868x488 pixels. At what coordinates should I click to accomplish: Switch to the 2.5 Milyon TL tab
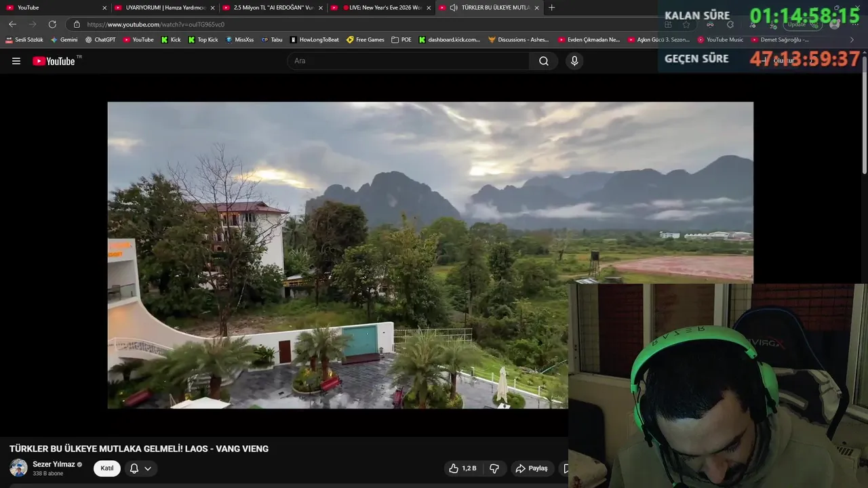pos(272,7)
